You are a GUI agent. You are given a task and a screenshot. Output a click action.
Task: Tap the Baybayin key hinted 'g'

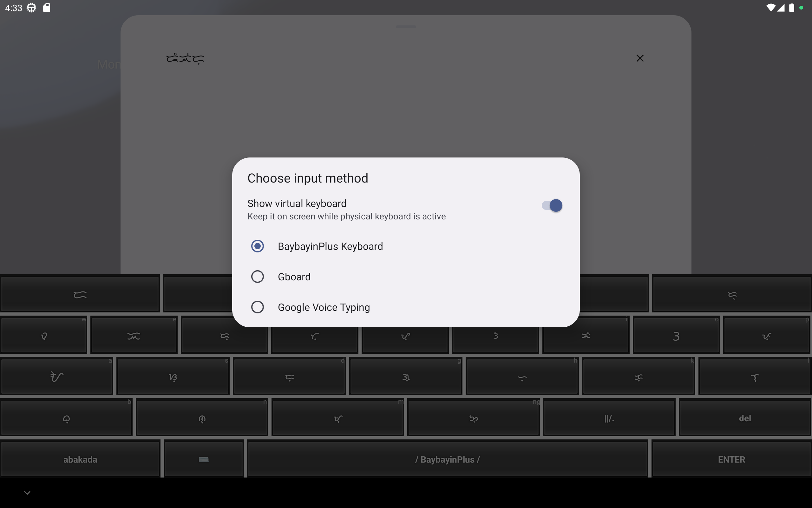(x=406, y=376)
